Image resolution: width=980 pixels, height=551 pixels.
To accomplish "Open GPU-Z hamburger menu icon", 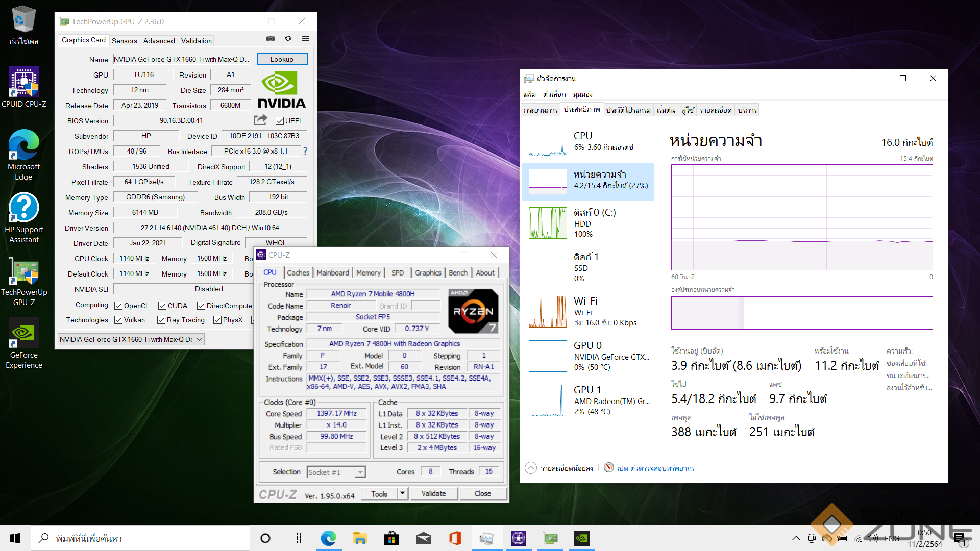I will 305,39.
